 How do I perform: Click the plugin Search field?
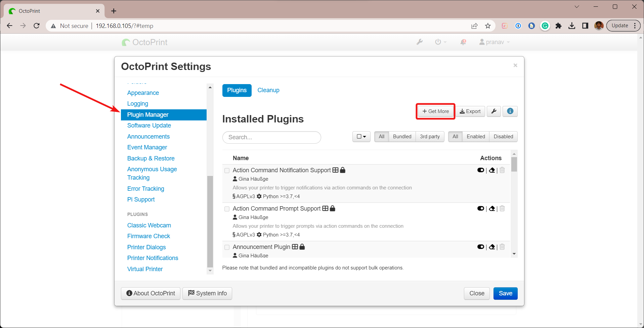tap(271, 137)
